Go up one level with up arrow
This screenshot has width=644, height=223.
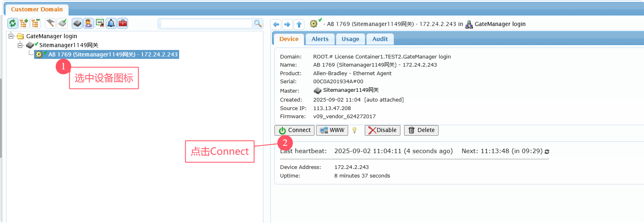click(299, 24)
